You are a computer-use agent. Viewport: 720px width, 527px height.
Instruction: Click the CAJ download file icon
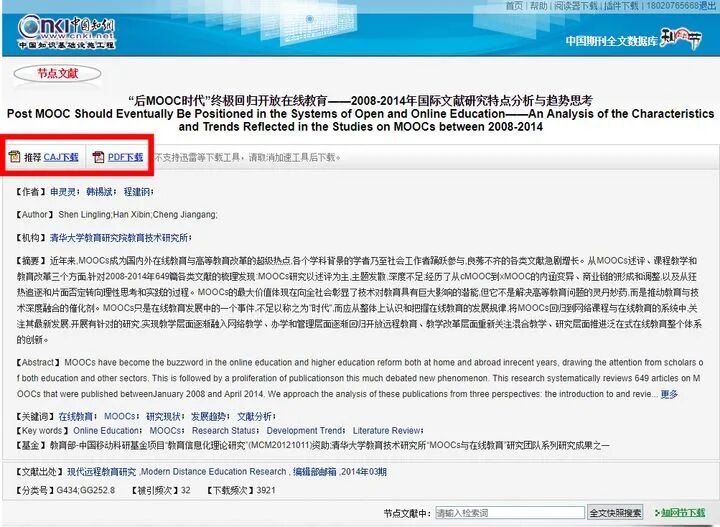click(x=15, y=157)
